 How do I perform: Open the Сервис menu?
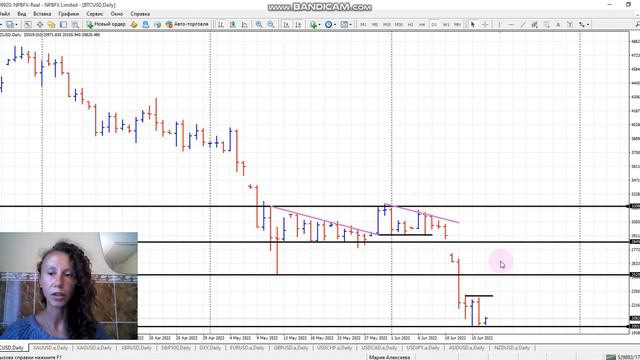tap(95, 14)
